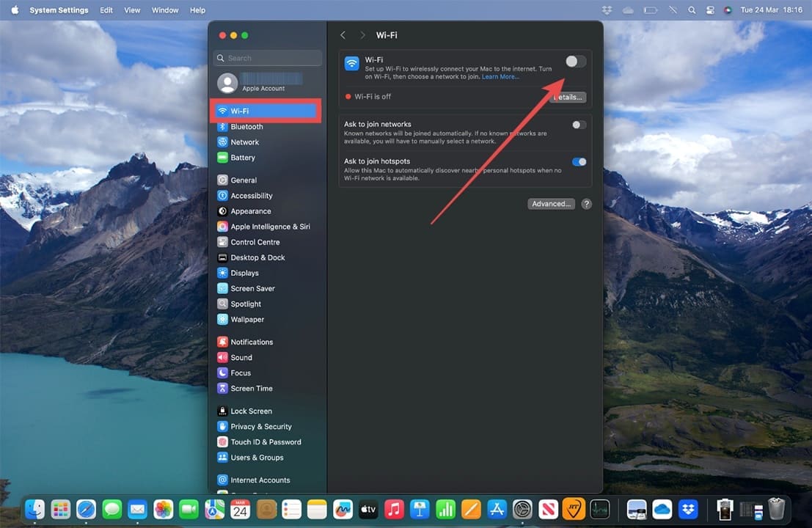812x528 pixels.
Task: Select the Bluetooth icon in sidebar
Action: click(222, 126)
